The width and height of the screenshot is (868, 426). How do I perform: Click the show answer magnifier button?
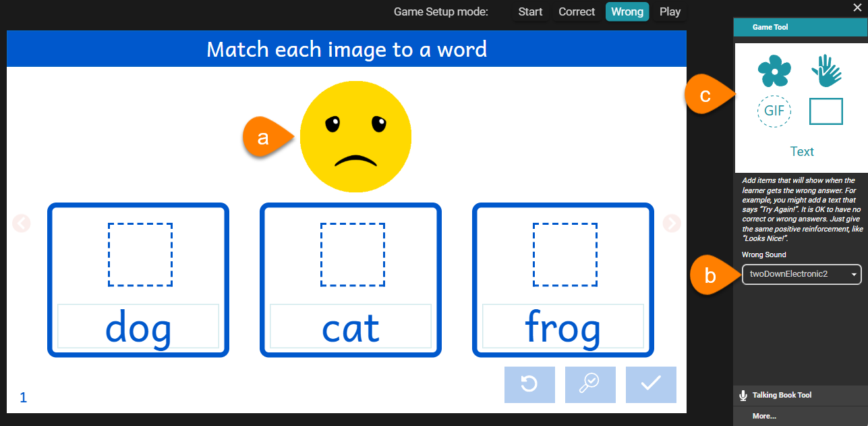[x=590, y=384]
